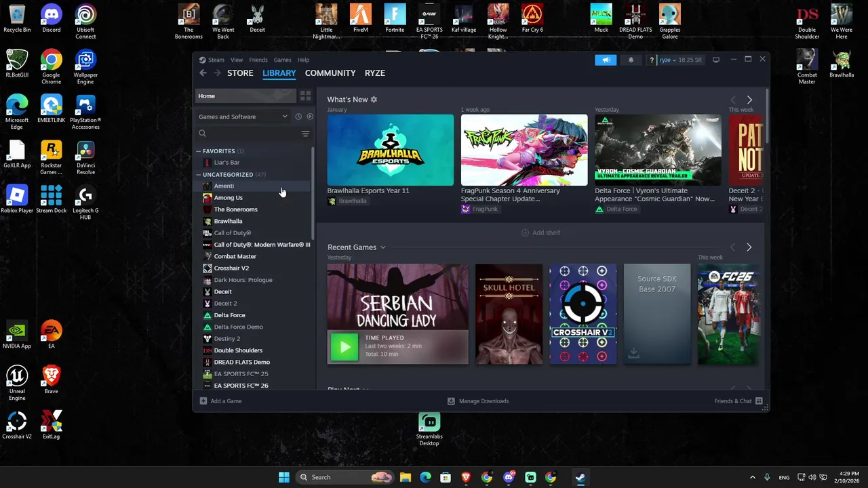The width and height of the screenshot is (868, 488).
Task: Open Fortnite desktop shortcut
Action: [395, 19]
